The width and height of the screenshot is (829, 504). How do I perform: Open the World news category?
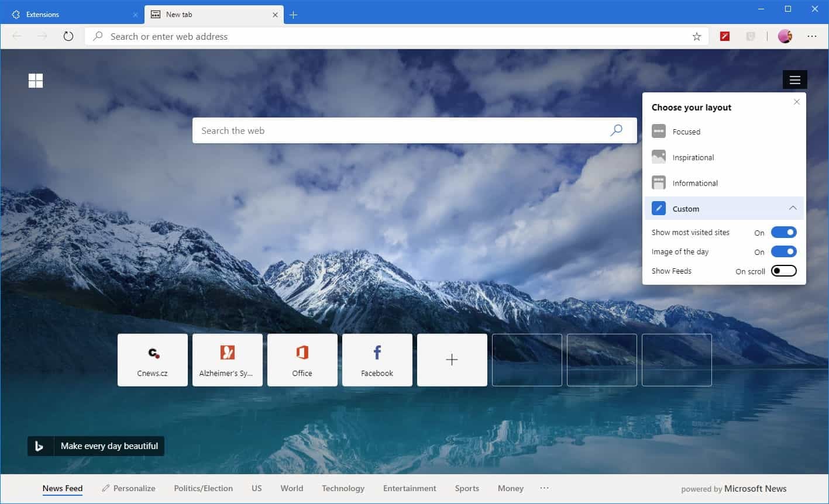[292, 488]
